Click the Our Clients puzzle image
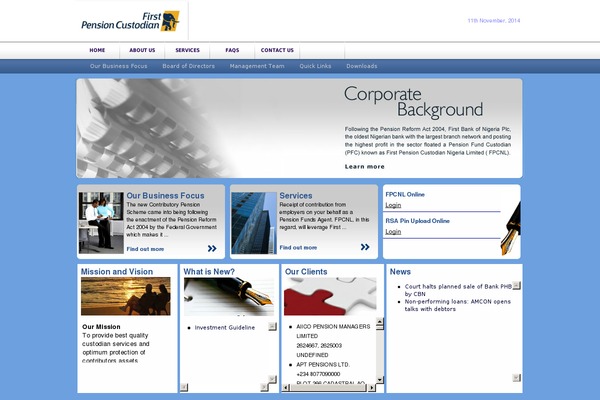This screenshot has width=600, height=400. click(x=330, y=297)
